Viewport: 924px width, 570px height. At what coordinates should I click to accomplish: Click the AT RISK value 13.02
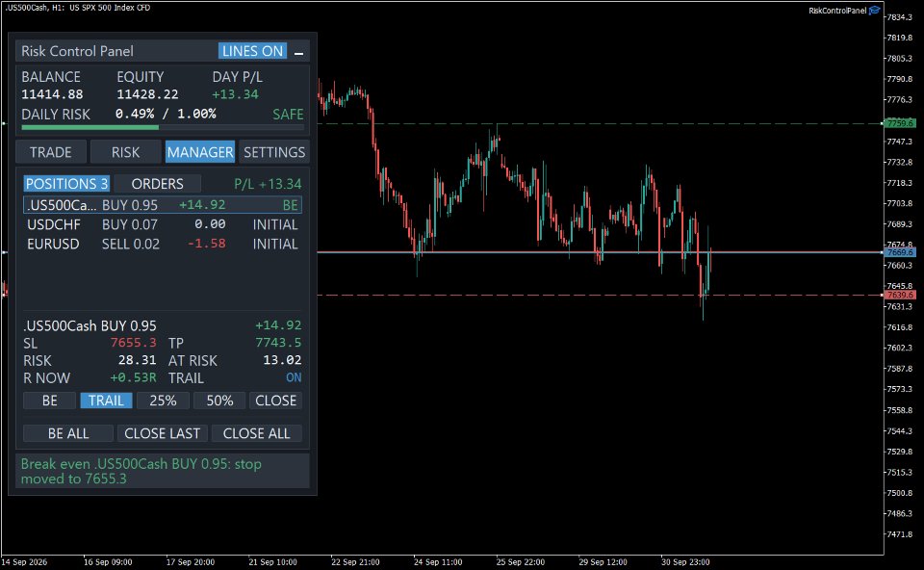282,360
